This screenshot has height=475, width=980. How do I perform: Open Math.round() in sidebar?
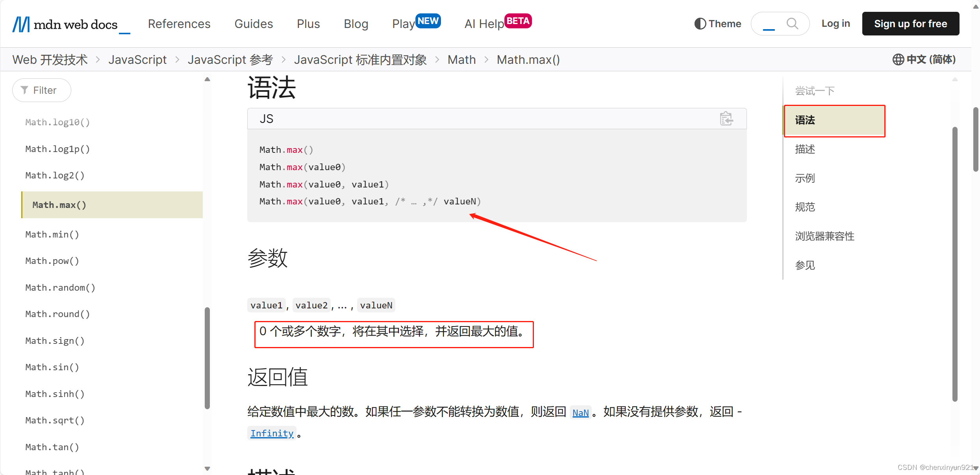(57, 314)
